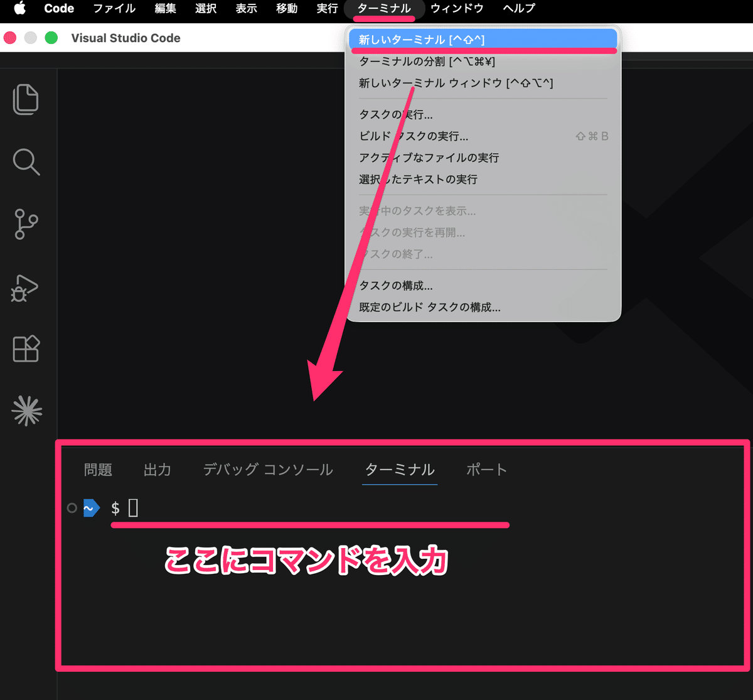Open the Search view in activity bar
This screenshot has height=700, width=753.
click(26, 162)
